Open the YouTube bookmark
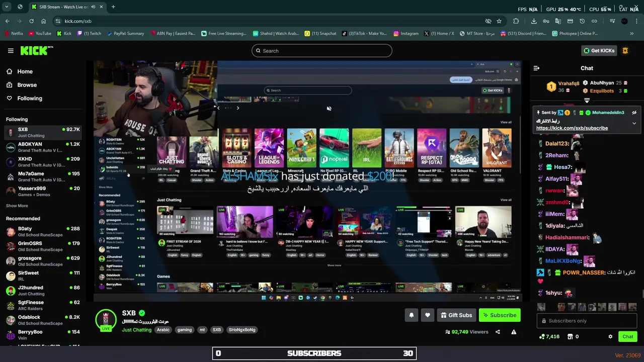The width and height of the screenshot is (644, 362). 40,34
